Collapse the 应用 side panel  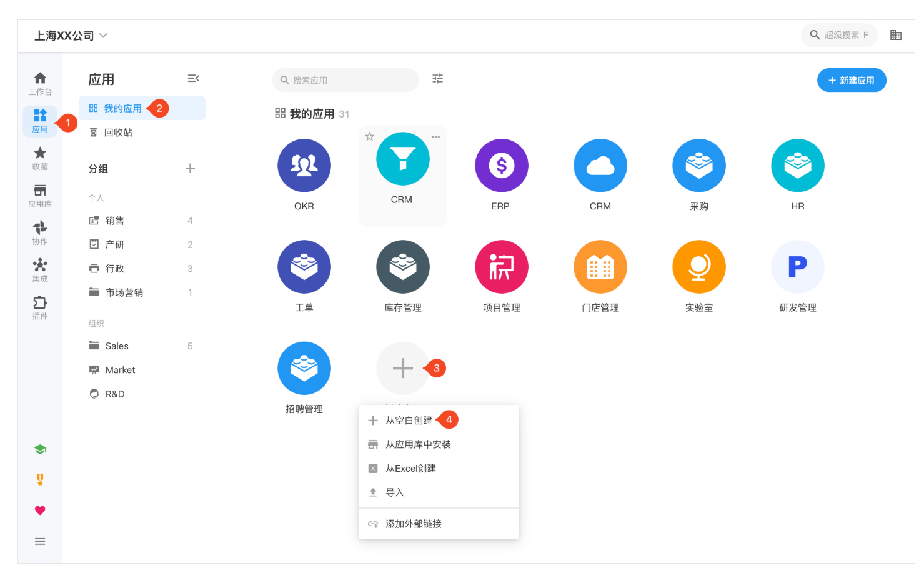pyautogui.click(x=193, y=79)
